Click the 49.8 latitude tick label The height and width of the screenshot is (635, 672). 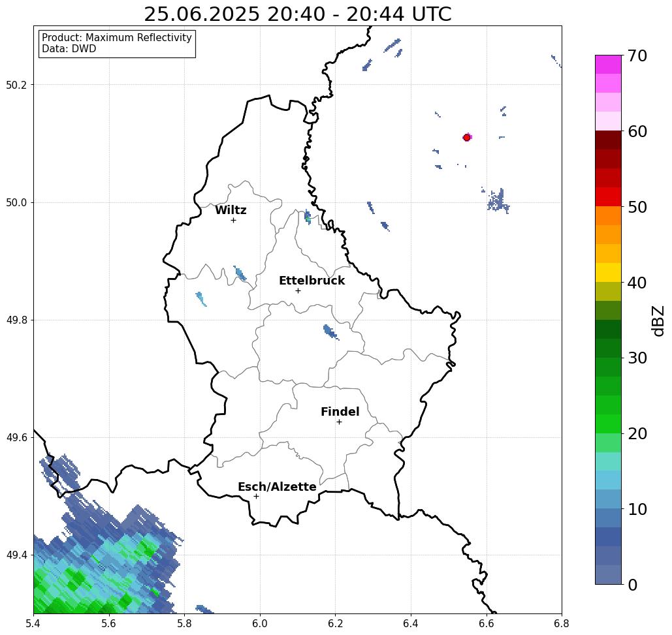tap(16, 320)
